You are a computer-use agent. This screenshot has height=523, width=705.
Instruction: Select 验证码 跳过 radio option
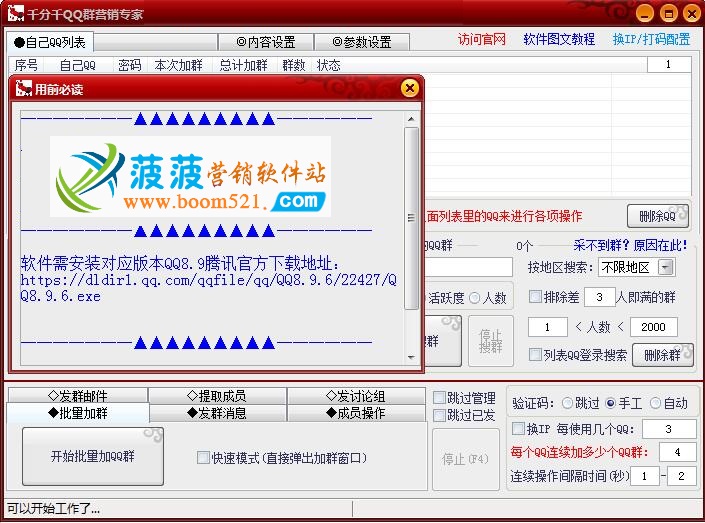567,403
